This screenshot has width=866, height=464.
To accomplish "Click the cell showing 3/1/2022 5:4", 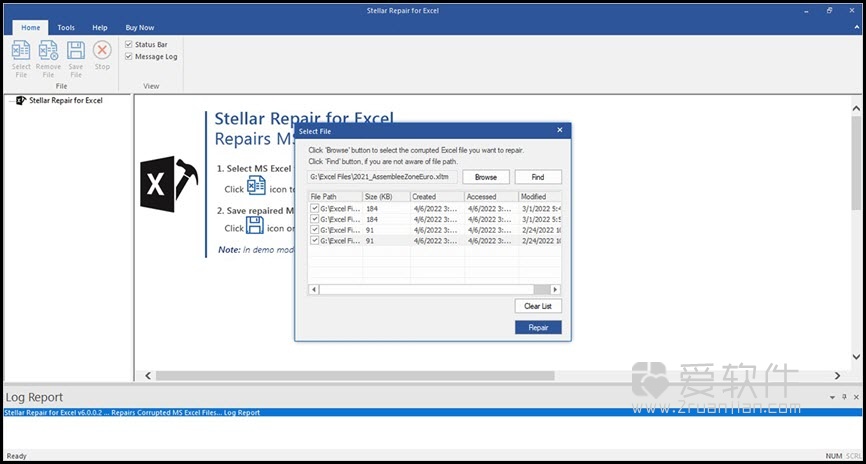I will (x=541, y=208).
